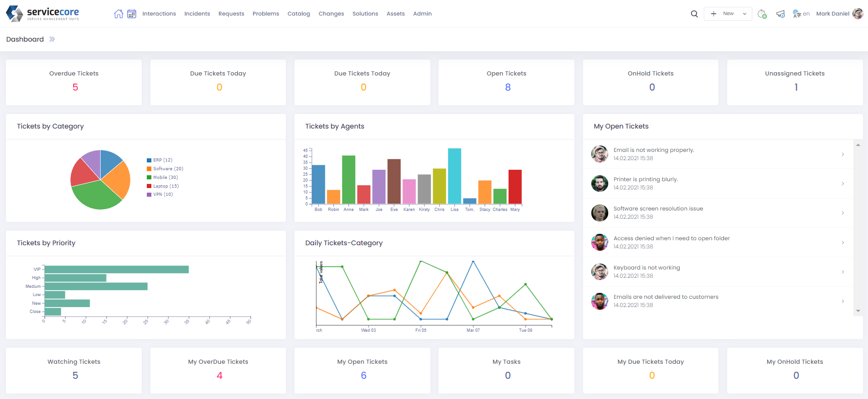Click the servicecore logo
The height and width of the screenshot is (399, 868).
[43, 14]
